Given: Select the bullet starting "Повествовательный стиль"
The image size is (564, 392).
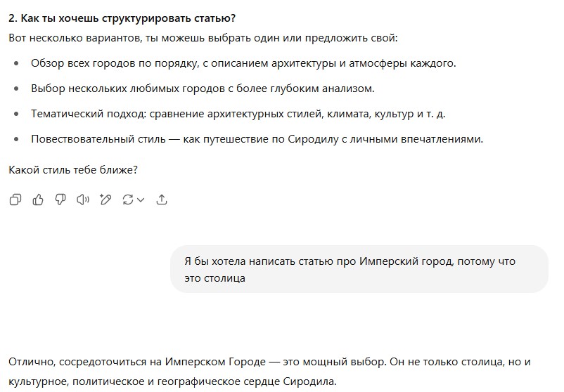Looking at the screenshot, I should coord(257,139).
